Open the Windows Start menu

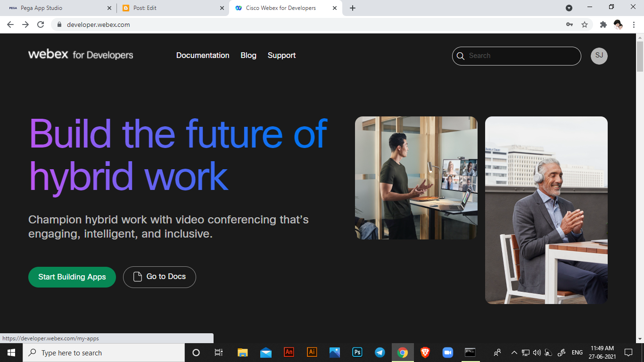coord(11,353)
